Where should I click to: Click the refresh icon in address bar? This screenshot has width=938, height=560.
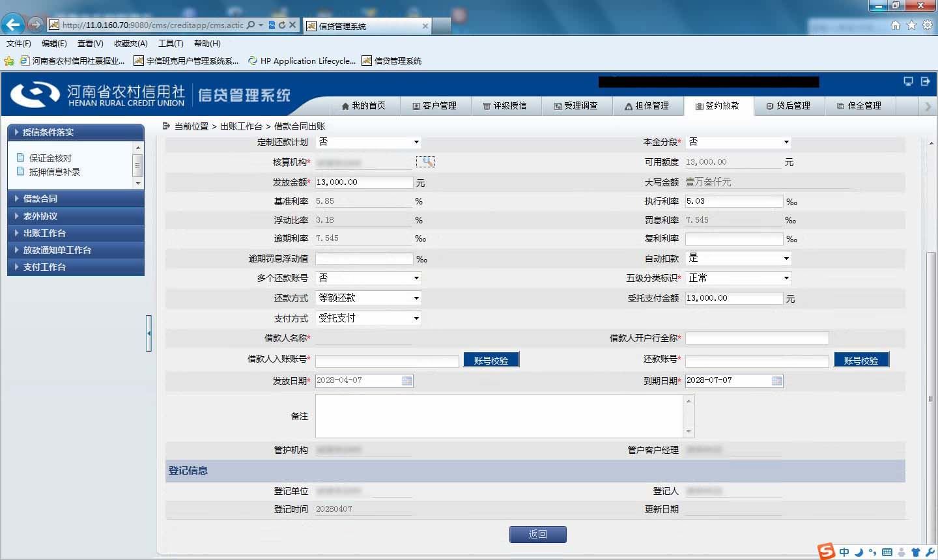click(x=282, y=25)
